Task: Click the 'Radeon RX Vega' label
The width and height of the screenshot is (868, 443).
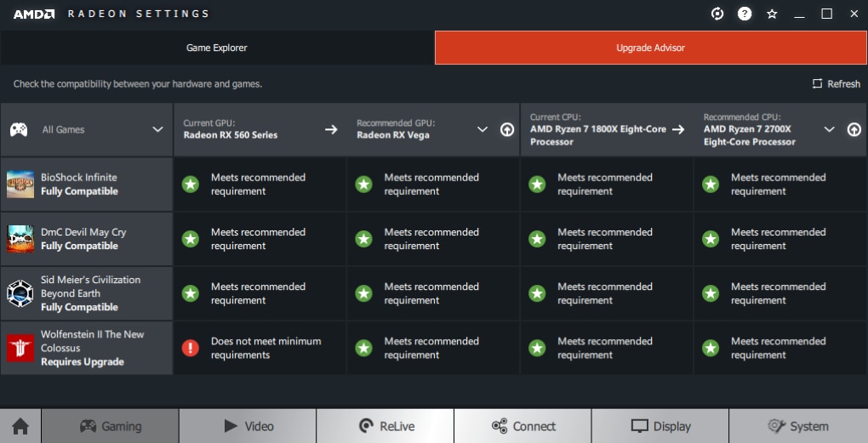Action: point(392,135)
